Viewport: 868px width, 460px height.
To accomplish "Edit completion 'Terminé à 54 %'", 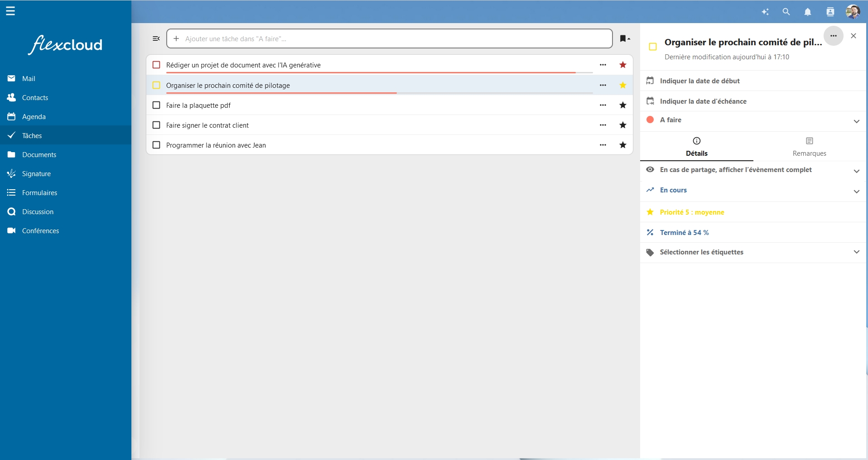I will click(753, 232).
